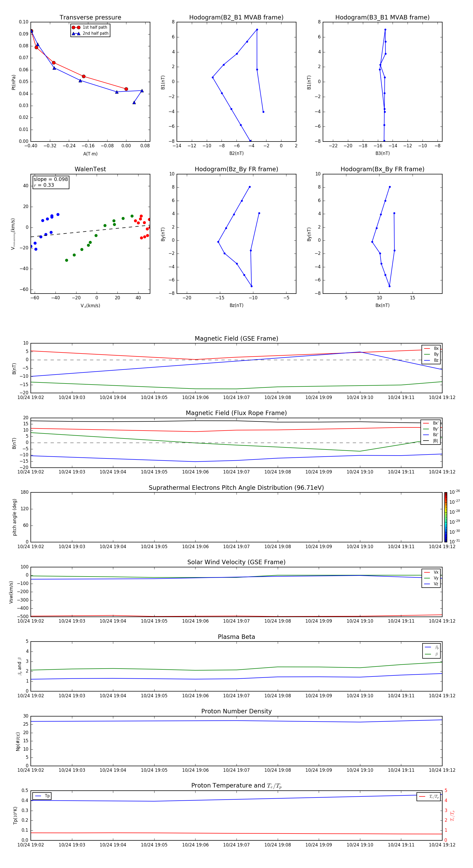Click the 'Transverse pressure' plot title
Image resolution: width=473 pixels, height=868 pixels.
(x=90, y=18)
